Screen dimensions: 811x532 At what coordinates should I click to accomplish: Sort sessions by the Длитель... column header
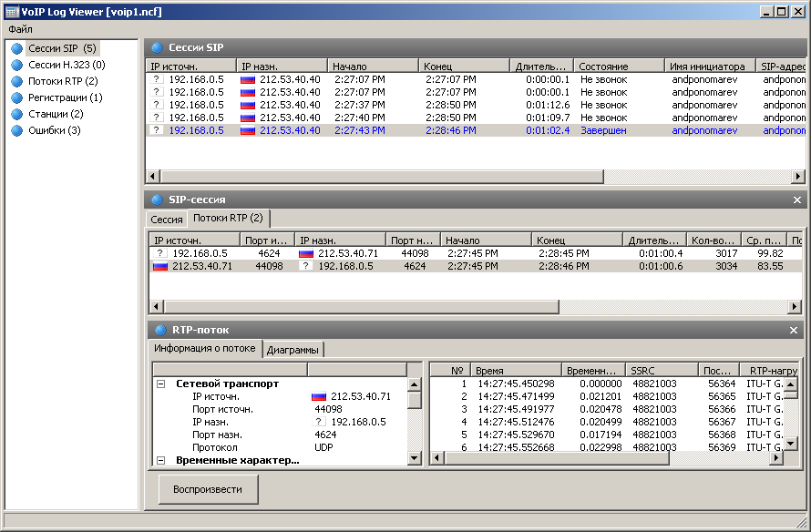[x=541, y=66]
